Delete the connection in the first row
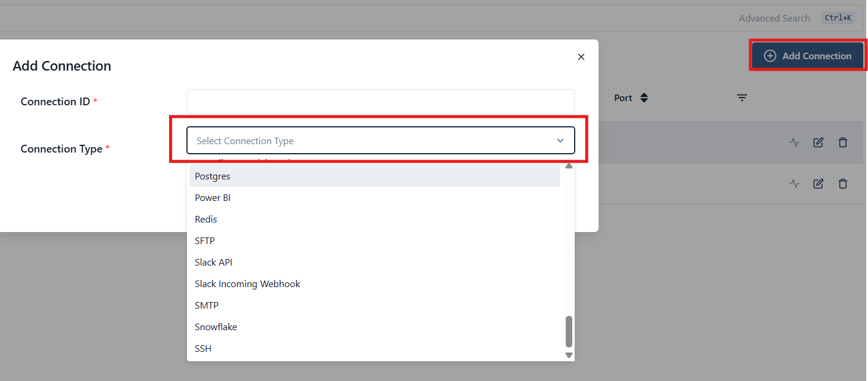The image size is (868, 381). (x=843, y=142)
